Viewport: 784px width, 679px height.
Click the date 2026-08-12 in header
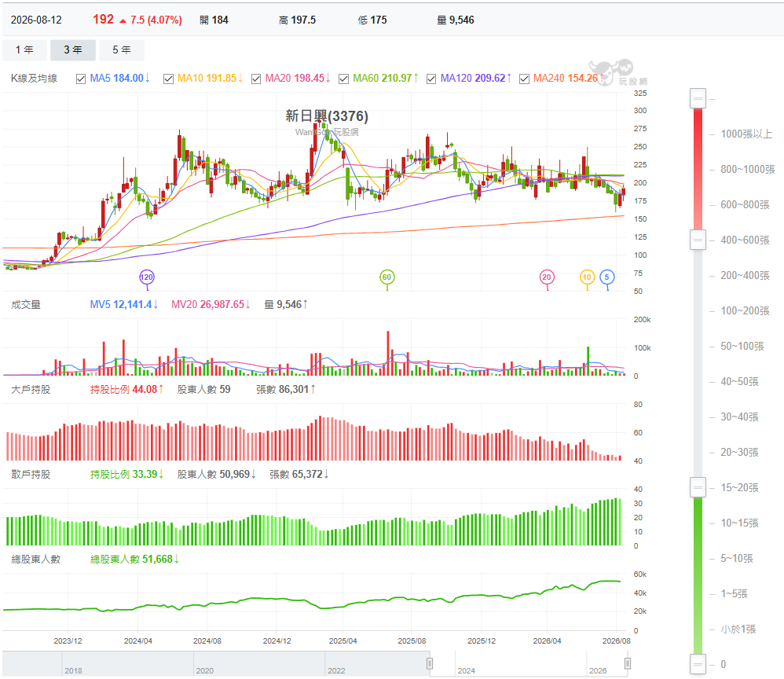(36, 20)
